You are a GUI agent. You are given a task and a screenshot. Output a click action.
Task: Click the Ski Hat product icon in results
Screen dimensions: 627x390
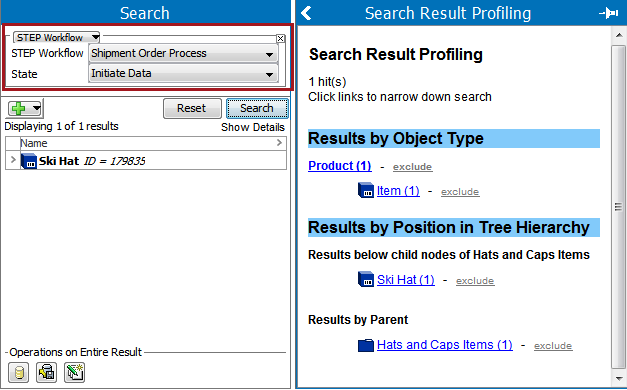29,161
